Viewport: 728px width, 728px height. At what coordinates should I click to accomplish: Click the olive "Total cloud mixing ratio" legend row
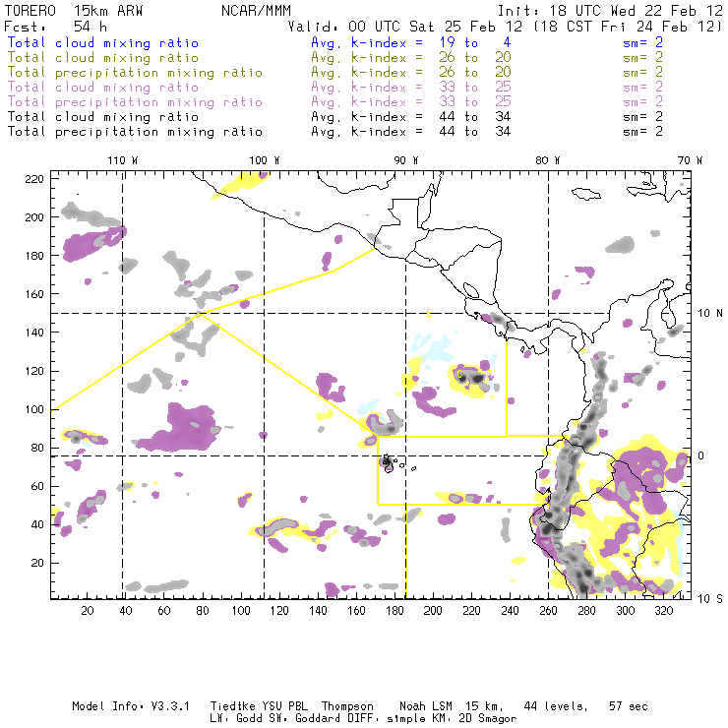pyautogui.click(x=103, y=58)
